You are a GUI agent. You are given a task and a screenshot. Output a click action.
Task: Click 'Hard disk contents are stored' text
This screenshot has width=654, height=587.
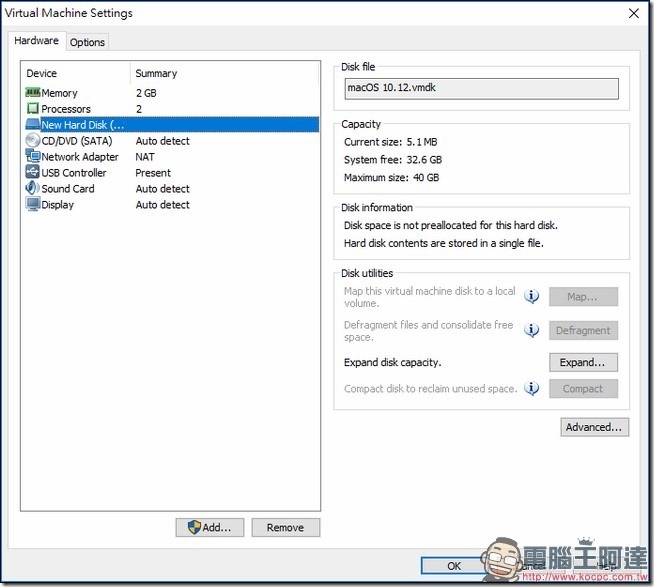[443, 243]
